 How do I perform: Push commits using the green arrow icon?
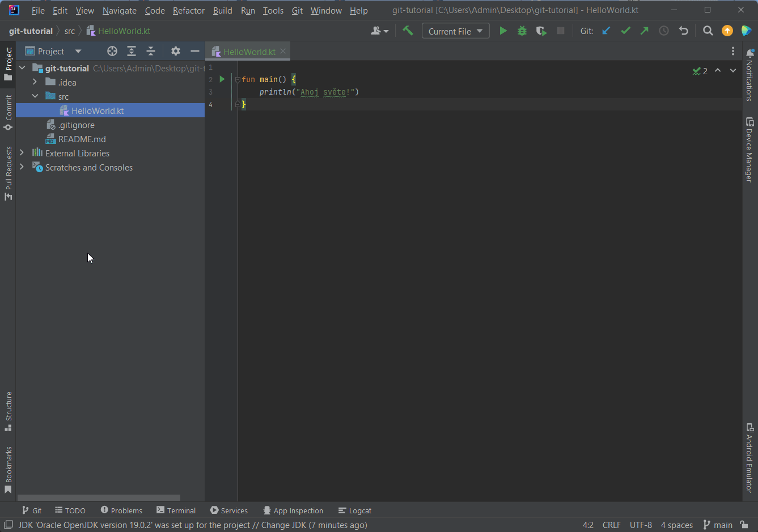point(645,31)
